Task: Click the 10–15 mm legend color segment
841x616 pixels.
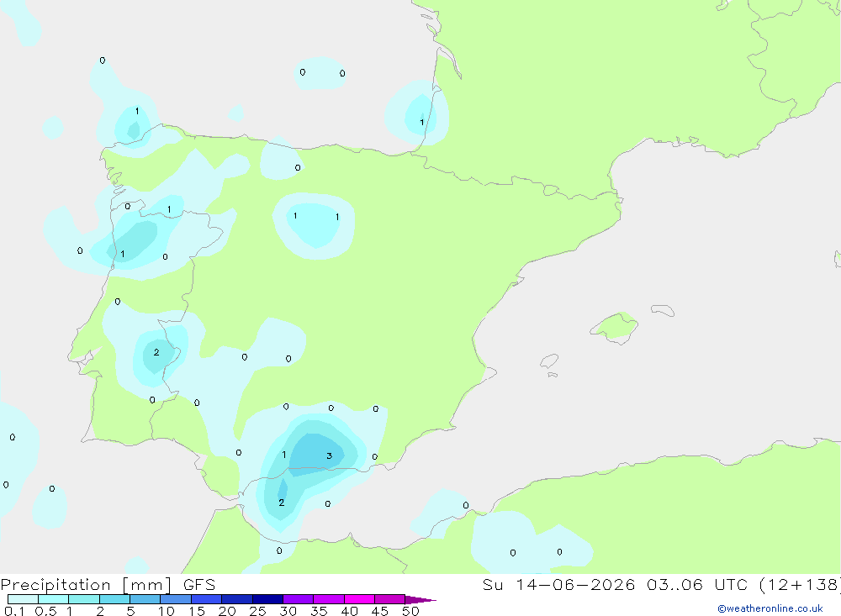Action: 176,599
